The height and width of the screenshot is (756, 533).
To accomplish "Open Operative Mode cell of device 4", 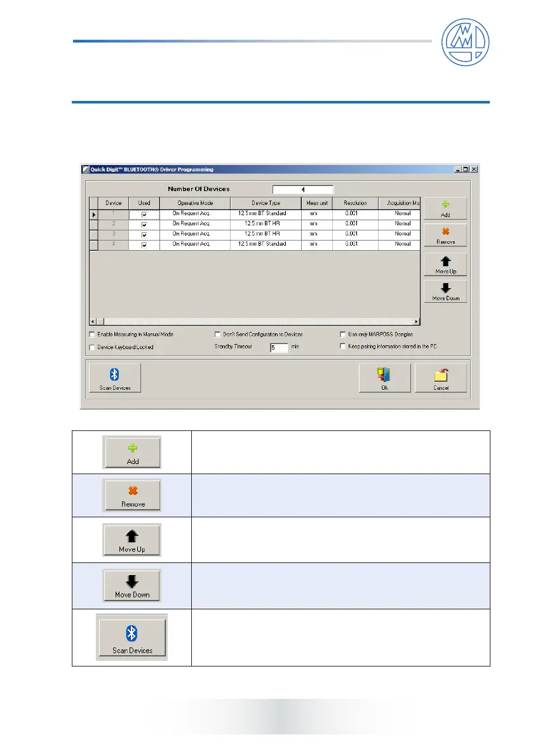I will click(195, 244).
